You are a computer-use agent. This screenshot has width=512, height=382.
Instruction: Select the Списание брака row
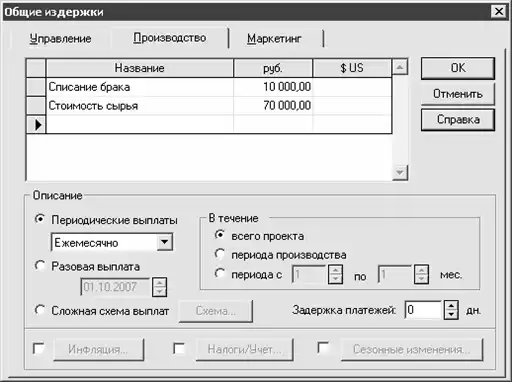[x=209, y=87]
